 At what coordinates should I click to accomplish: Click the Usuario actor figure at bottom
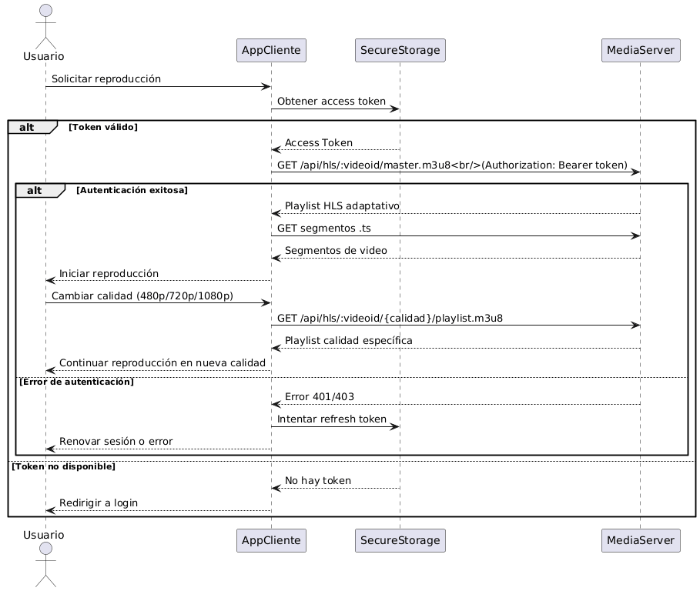[x=44, y=566]
